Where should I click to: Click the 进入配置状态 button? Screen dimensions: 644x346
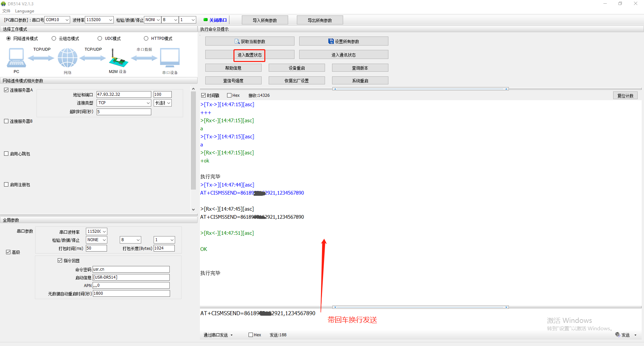[250, 55]
